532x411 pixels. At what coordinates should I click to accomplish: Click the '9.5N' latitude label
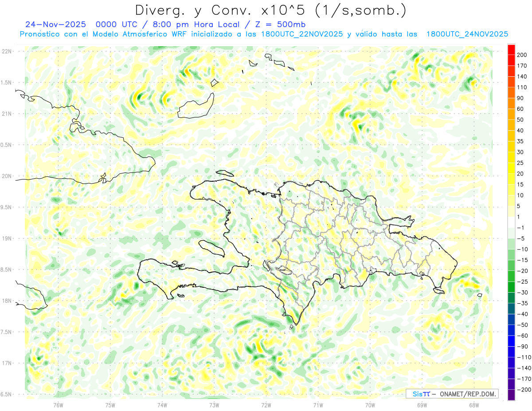coord(7,207)
